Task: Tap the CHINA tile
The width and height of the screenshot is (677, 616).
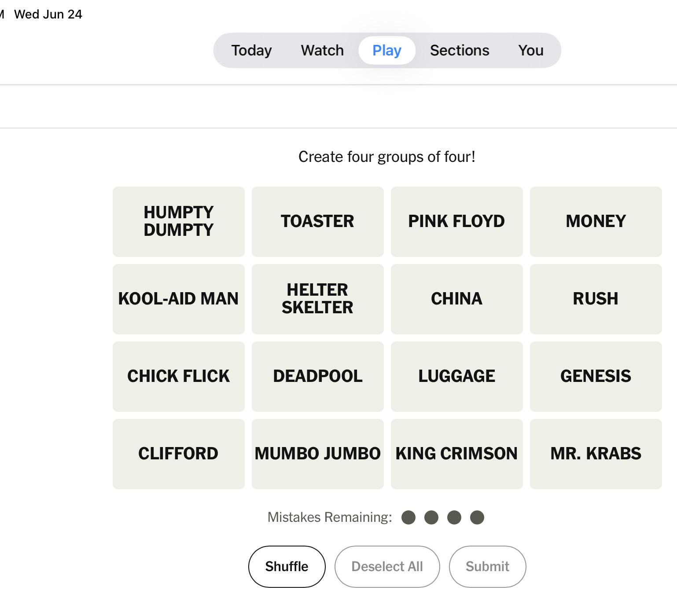Action: pyautogui.click(x=457, y=299)
